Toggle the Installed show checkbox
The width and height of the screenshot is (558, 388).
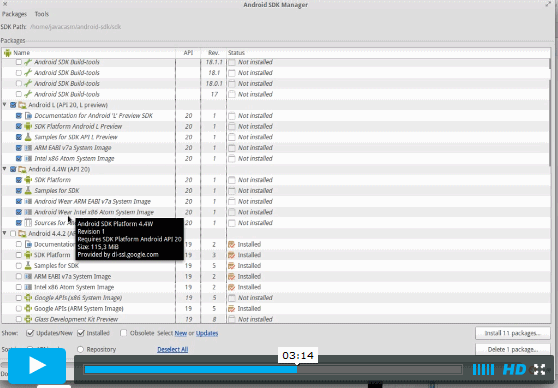tap(81, 333)
